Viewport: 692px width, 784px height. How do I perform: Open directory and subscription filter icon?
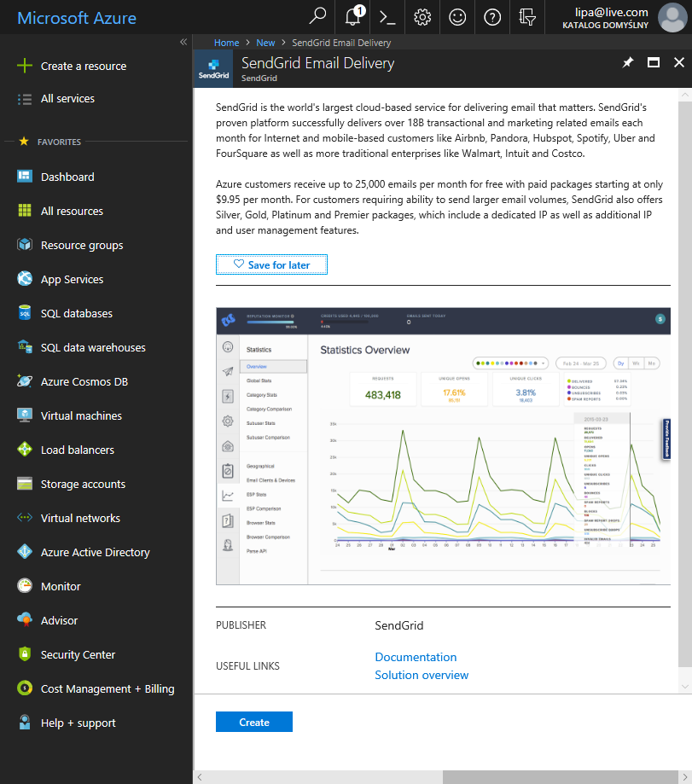tap(527, 17)
